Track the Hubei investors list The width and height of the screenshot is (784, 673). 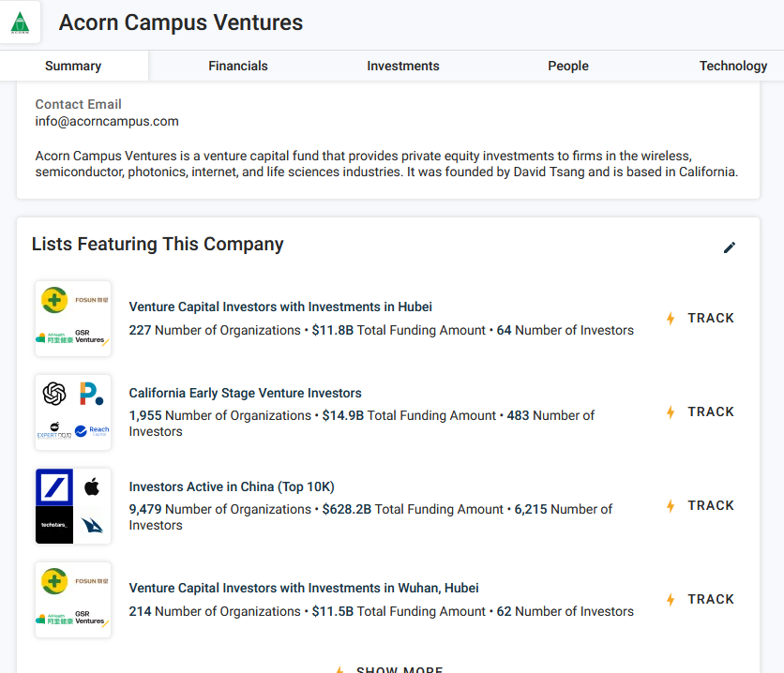pyautogui.click(x=701, y=319)
